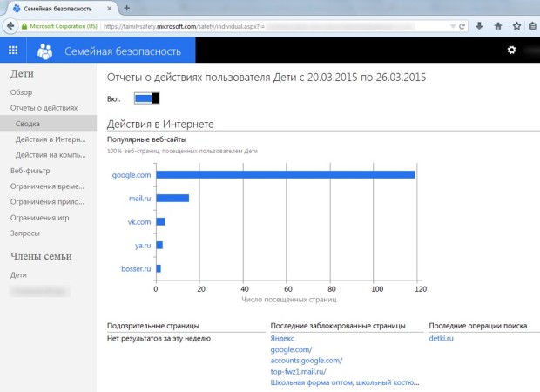Open the Запросы sidebar item
This screenshot has height=392, width=540.
25,233
